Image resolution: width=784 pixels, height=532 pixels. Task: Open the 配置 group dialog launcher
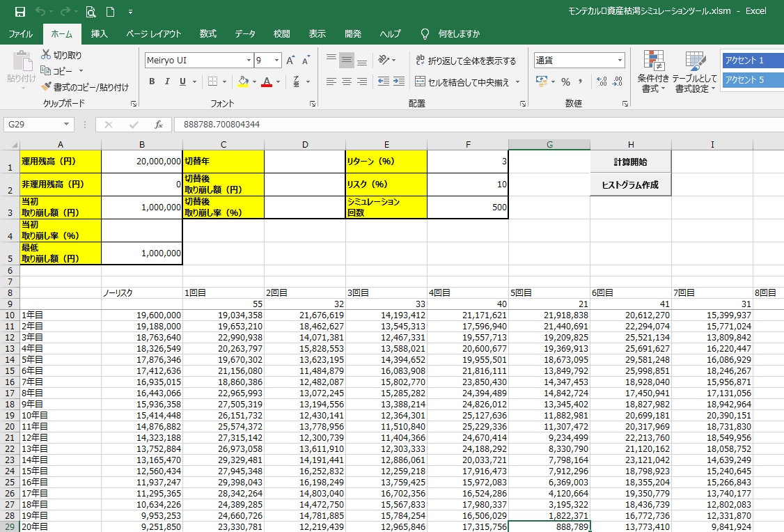pos(522,104)
